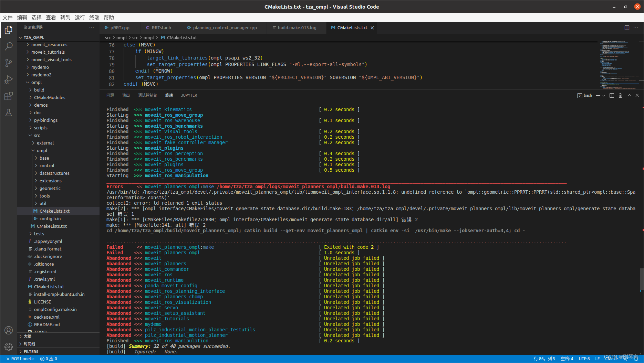644x363 pixels.
Task: Create new terminal with plus icon
Action: [x=597, y=95]
